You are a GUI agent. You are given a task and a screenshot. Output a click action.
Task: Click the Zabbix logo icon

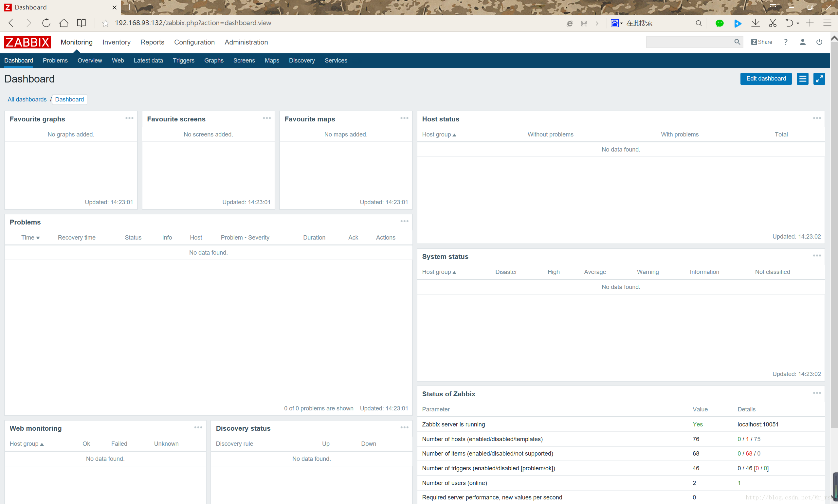point(27,42)
